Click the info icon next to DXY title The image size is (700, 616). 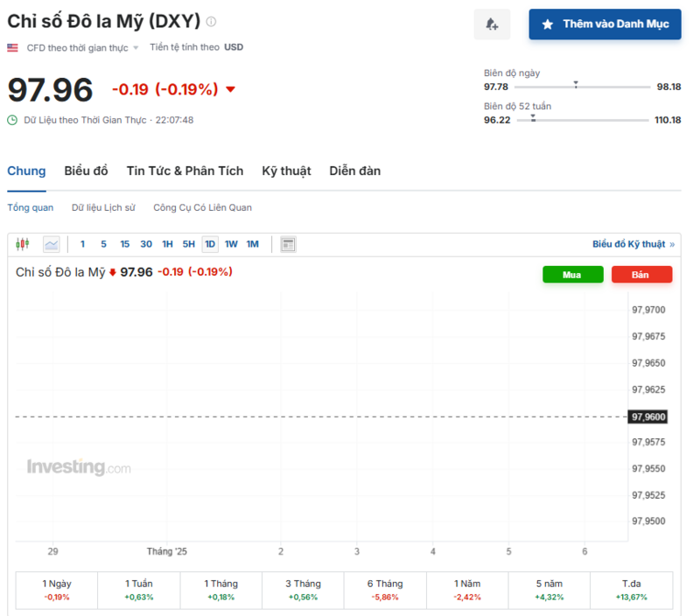(x=211, y=21)
